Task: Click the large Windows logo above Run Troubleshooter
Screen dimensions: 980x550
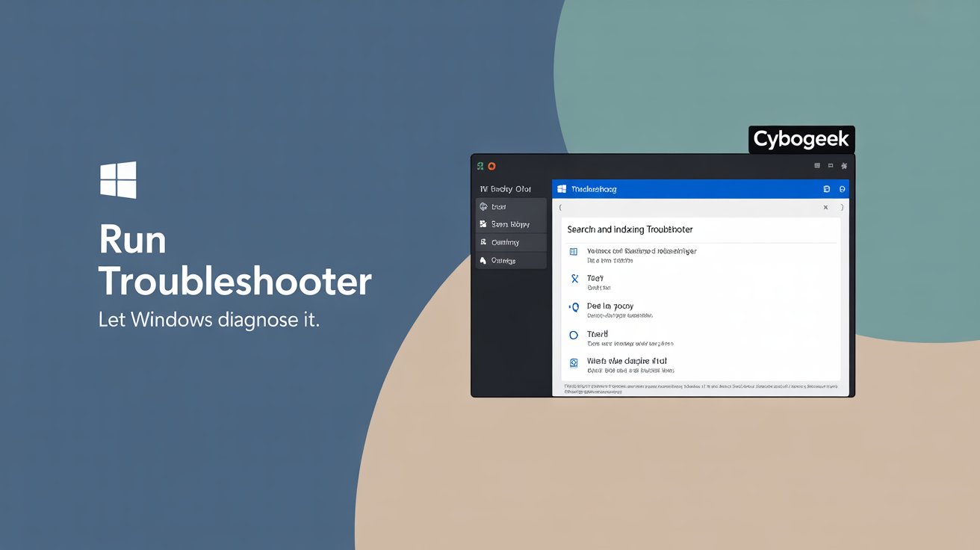Action: pos(118,179)
